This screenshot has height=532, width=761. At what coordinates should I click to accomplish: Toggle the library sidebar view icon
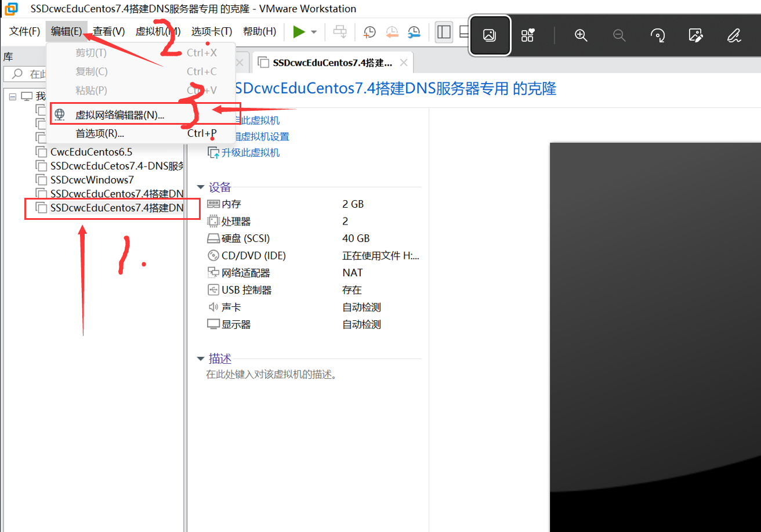(x=444, y=32)
